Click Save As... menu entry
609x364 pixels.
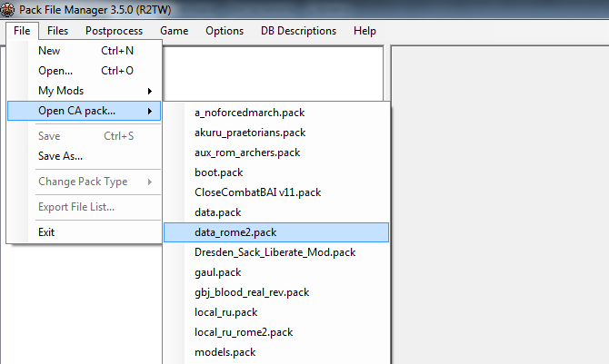coord(60,156)
